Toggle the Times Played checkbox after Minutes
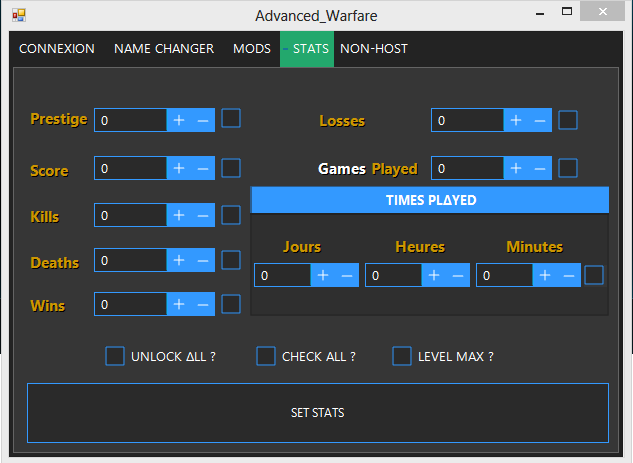 [594, 275]
